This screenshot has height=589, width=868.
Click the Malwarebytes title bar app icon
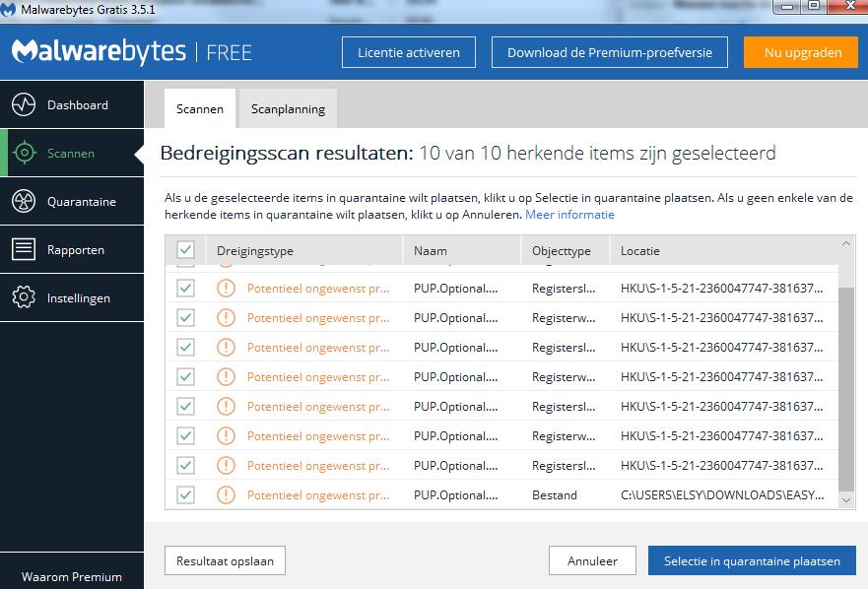click(11, 9)
